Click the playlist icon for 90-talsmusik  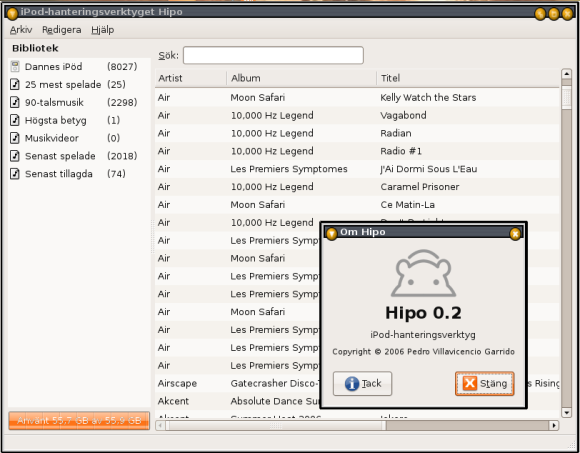click(15, 102)
